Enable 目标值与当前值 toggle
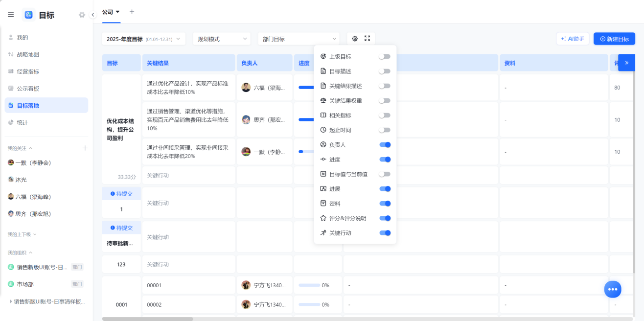644x321 pixels. tap(385, 174)
